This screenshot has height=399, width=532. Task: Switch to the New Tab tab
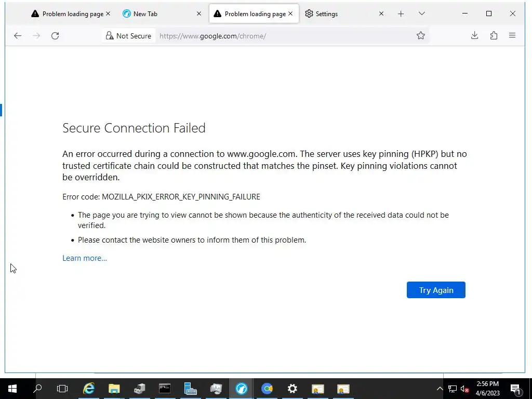[x=159, y=14]
